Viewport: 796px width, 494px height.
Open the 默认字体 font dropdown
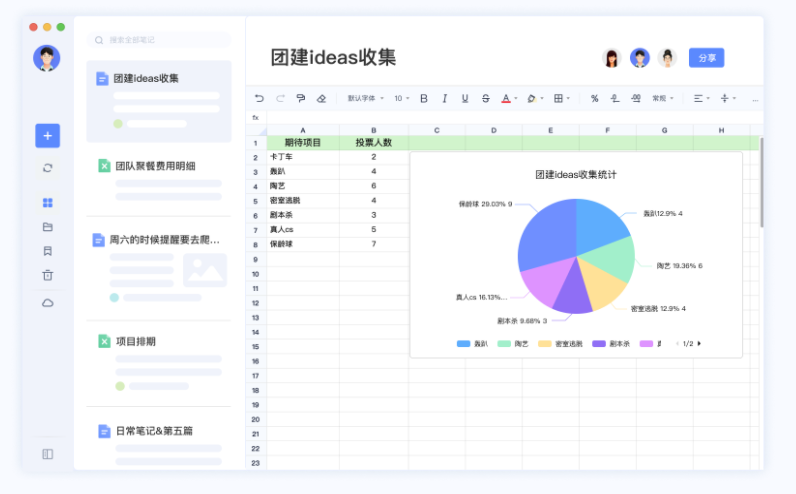[x=366, y=98]
